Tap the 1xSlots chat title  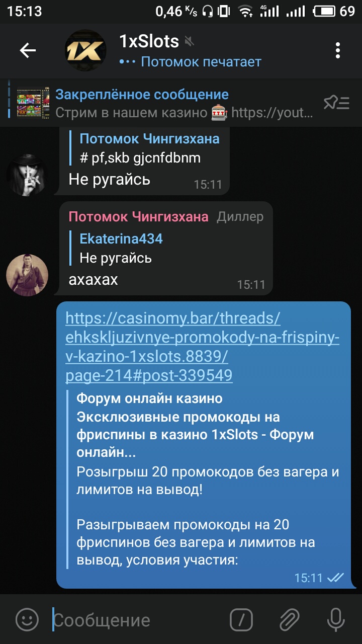click(149, 41)
